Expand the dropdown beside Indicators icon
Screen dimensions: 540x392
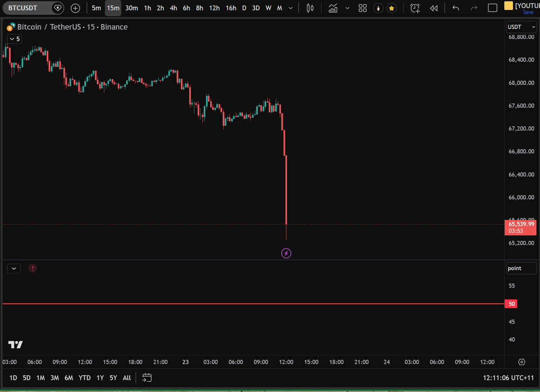(347, 8)
